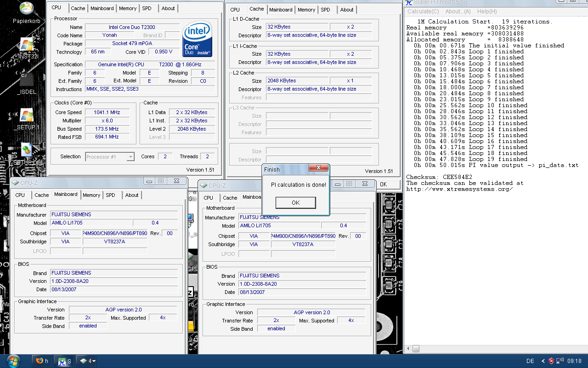
Task: Click OK button of the Cache CPU-Z window
Action: click(x=383, y=184)
